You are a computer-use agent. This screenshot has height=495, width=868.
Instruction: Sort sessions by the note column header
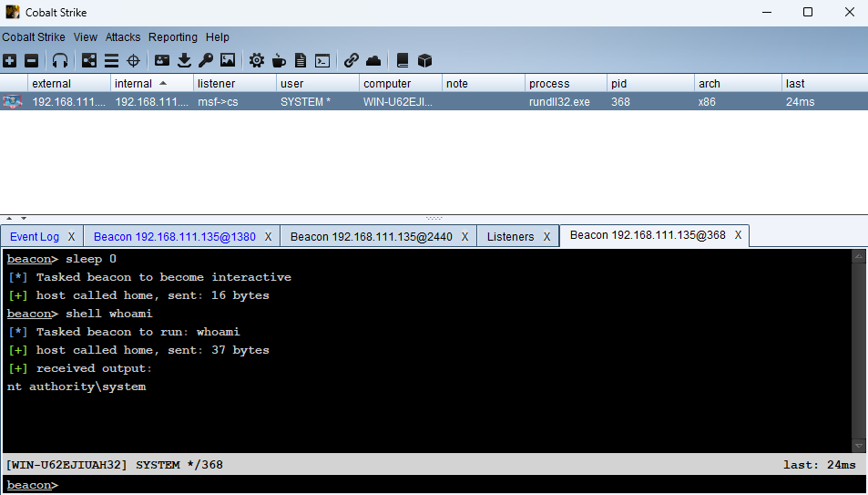point(484,83)
